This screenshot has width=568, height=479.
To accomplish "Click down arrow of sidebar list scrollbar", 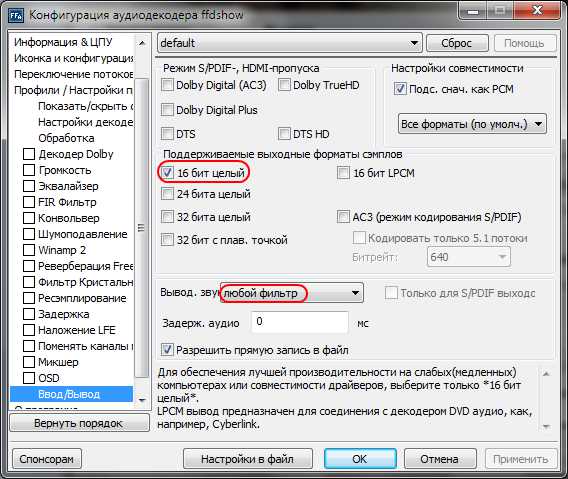I will [x=142, y=400].
